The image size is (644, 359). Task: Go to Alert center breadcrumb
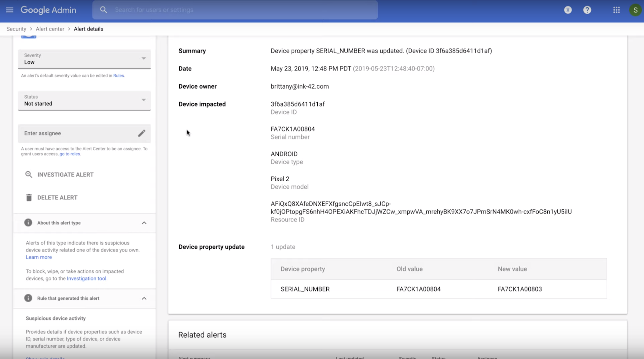50,29
